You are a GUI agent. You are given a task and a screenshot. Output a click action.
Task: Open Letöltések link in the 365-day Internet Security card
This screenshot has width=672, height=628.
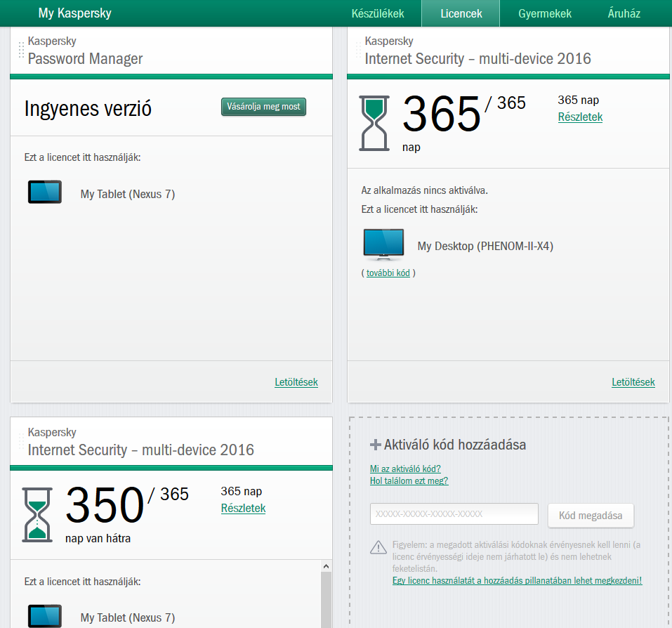(x=633, y=382)
